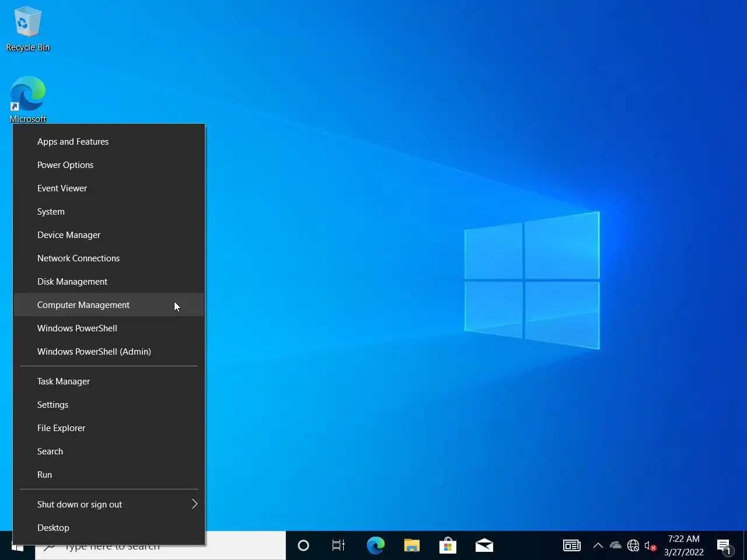This screenshot has width=747, height=560.
Task: Open Settings from the menu
Action: (109, 405)
